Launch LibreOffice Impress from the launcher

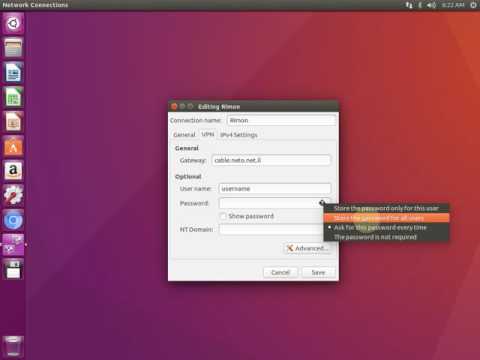click(x=13, y=121)
